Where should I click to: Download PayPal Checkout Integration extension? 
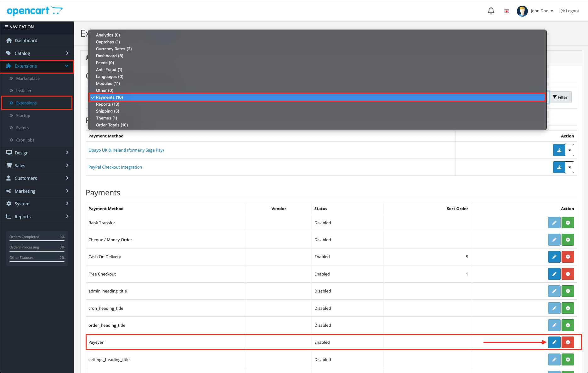click(559, 167)
